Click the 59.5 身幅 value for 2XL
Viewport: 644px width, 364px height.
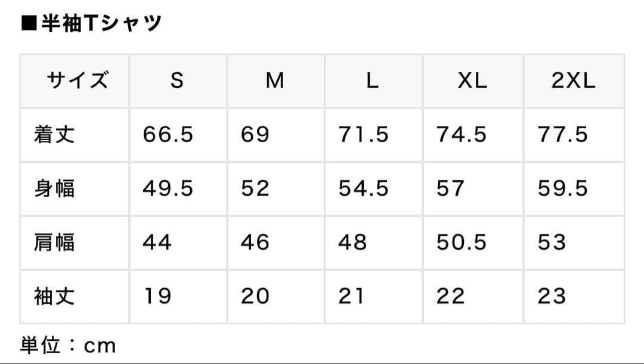tap(563, 189)
